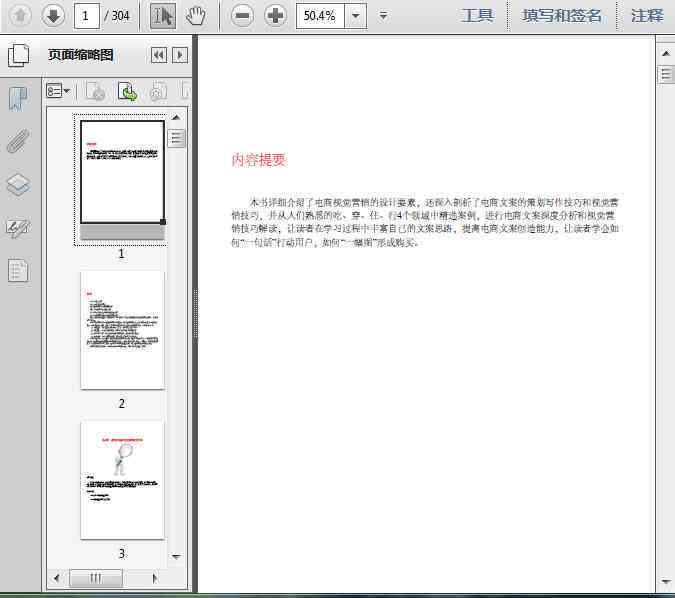Open thumbnail options menu dropdown
675x598 pixels.
pyautogui.click(x=58, y=91)
